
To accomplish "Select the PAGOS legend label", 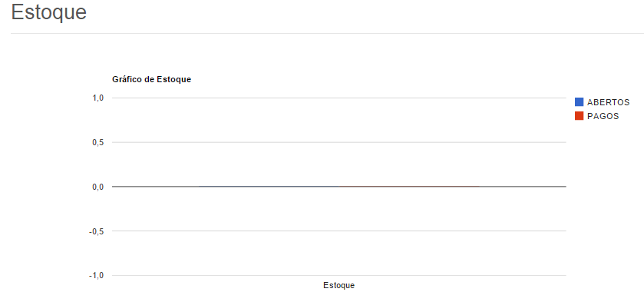I will [603, 117].
